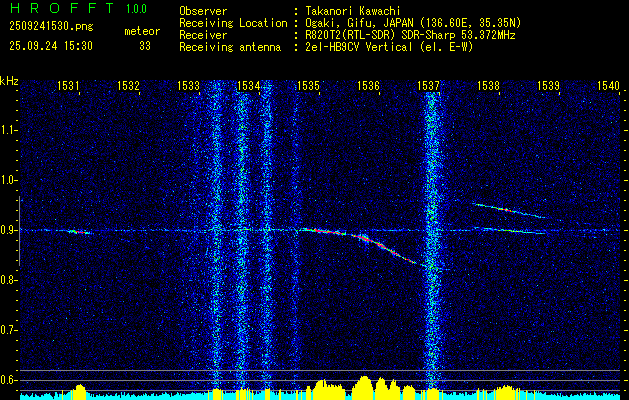Click the observer name Takanori Kawachi
Screen dimensions: 629x400
351,11
